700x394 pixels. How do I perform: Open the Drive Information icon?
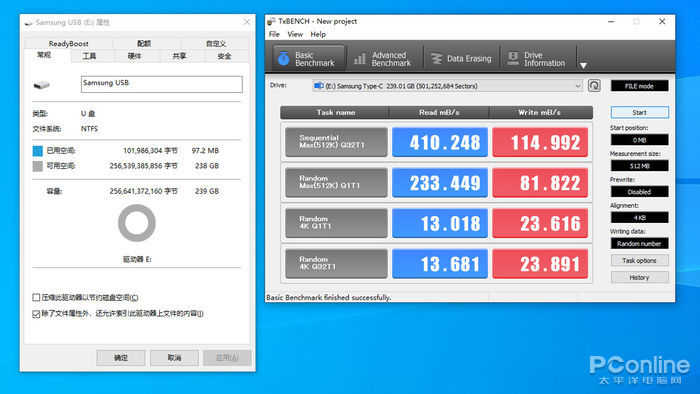pyautogui.click(x=513, y=58)
